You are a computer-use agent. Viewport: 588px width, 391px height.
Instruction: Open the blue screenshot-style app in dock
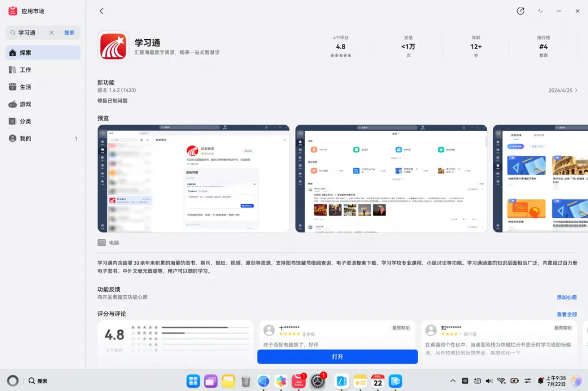(x=395, y=381)
